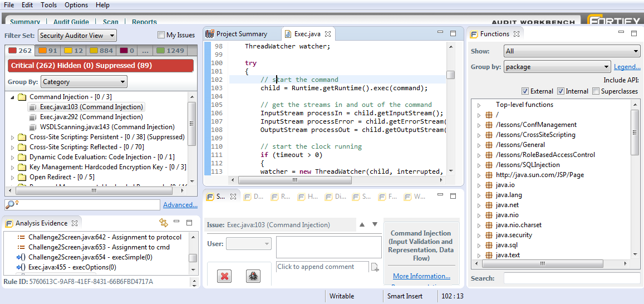Open the Group By Category dropdown
Screen dimensions: 644x304
click(84, 82)
